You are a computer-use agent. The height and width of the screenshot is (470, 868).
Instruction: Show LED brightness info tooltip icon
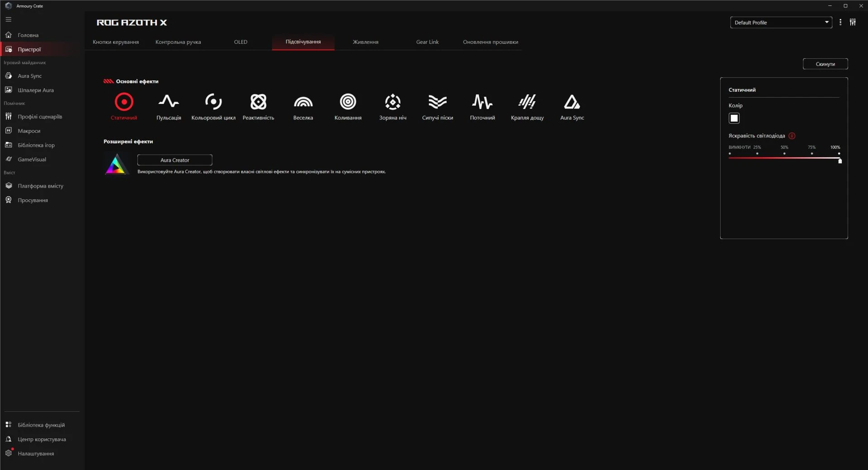coord(792,136)
